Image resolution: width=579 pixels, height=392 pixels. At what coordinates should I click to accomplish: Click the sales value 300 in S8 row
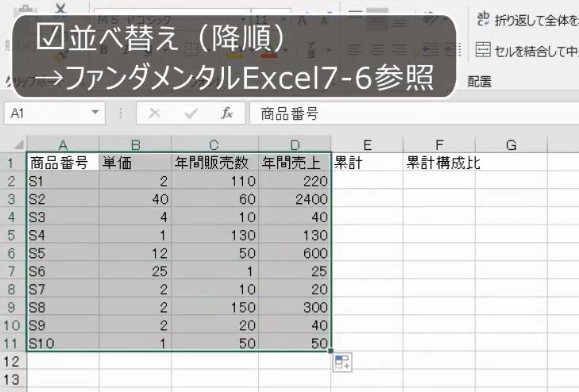tap(295, 307)
